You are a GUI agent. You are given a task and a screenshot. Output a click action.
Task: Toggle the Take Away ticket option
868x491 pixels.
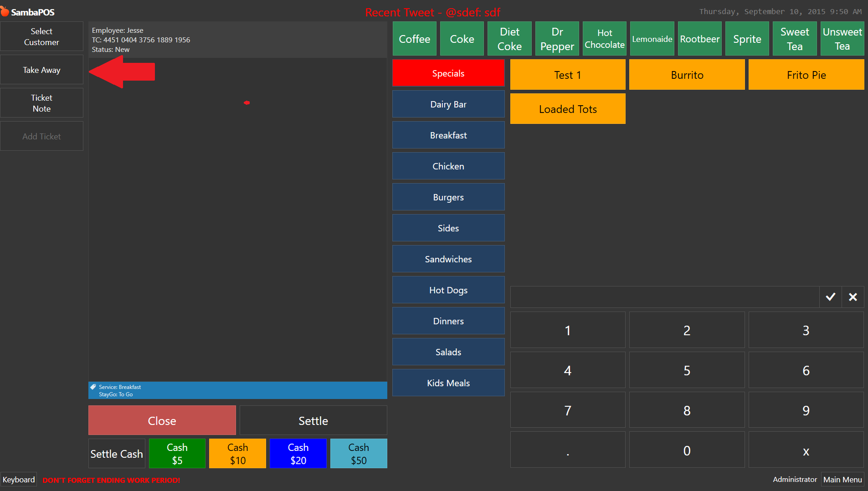tap(41, 70)
